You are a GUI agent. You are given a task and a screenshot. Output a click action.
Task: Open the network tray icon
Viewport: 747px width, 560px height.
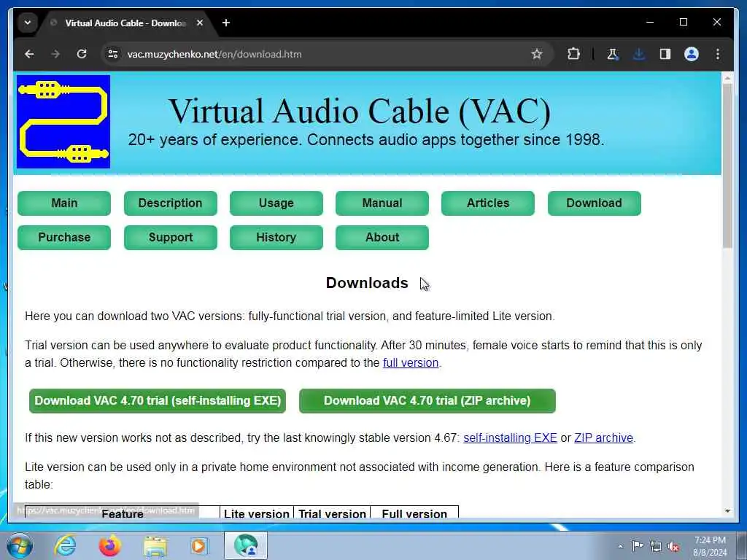coord(656,546)
